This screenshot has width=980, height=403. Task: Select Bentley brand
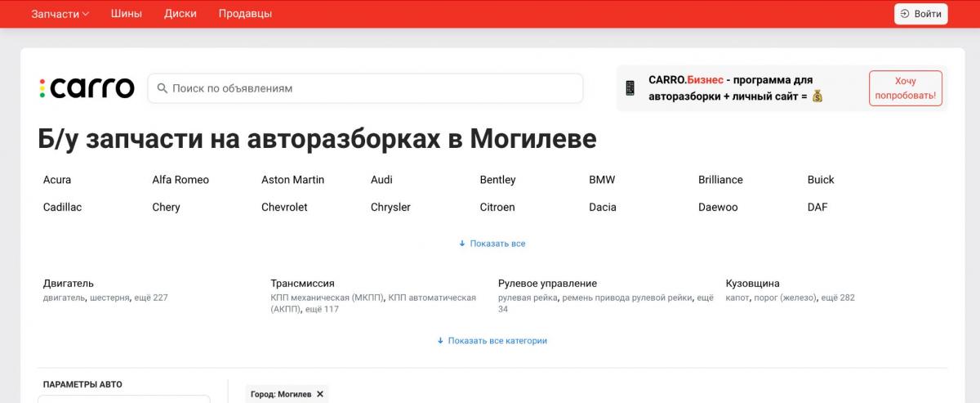point(497,180)
